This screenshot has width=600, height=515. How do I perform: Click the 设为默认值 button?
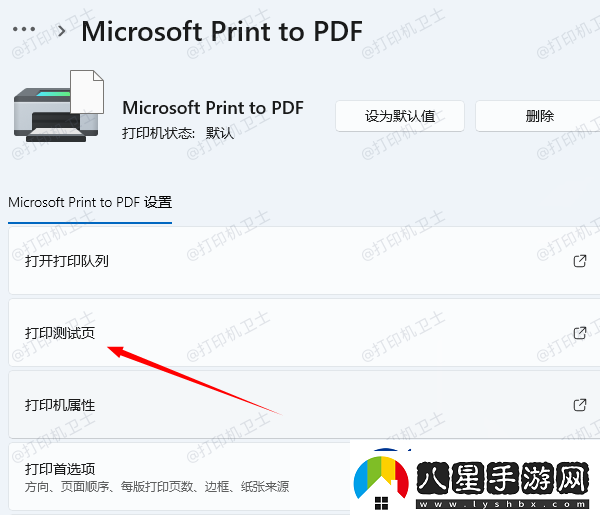[400, 116]
